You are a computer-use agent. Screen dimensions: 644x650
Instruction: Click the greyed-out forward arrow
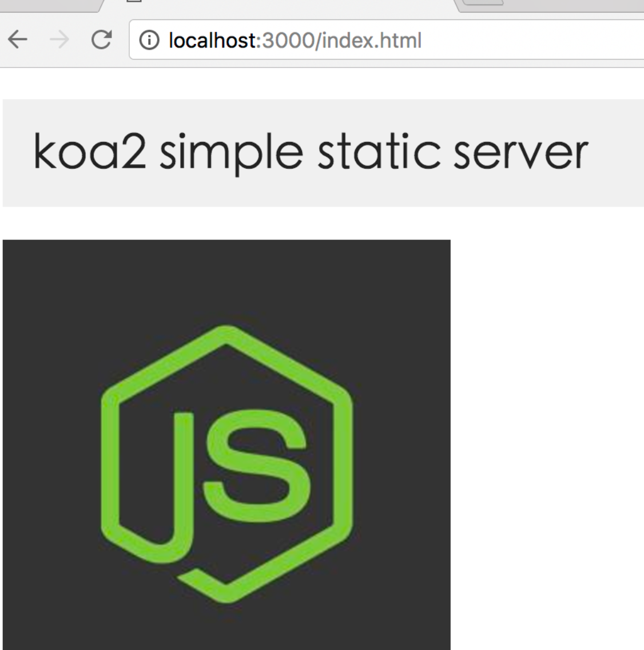(59, 41)
